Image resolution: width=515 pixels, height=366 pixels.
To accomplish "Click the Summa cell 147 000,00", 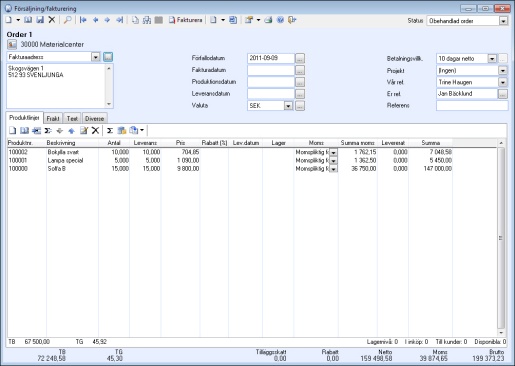I will pos(430,169).
